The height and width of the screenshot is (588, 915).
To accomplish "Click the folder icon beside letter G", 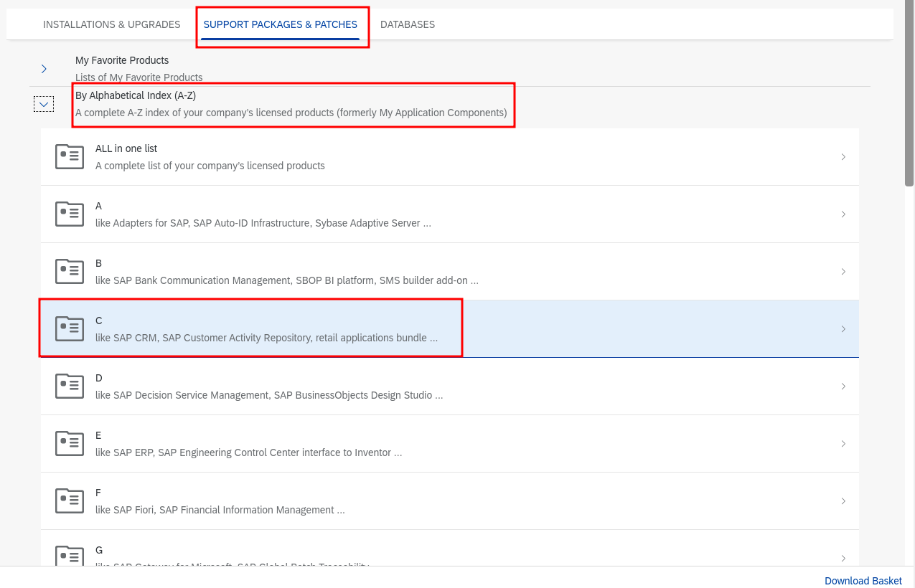I will click(70, 556).
